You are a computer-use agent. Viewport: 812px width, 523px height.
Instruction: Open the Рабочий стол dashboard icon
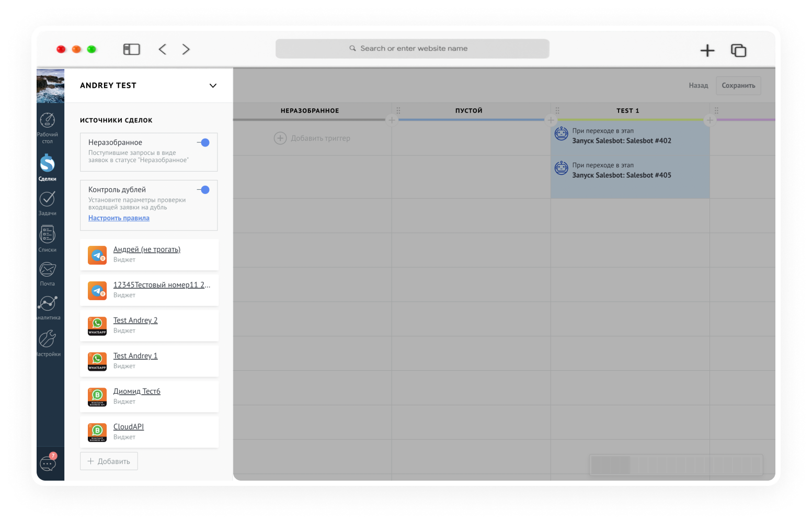pyautogui.click(x=47, y=120)
